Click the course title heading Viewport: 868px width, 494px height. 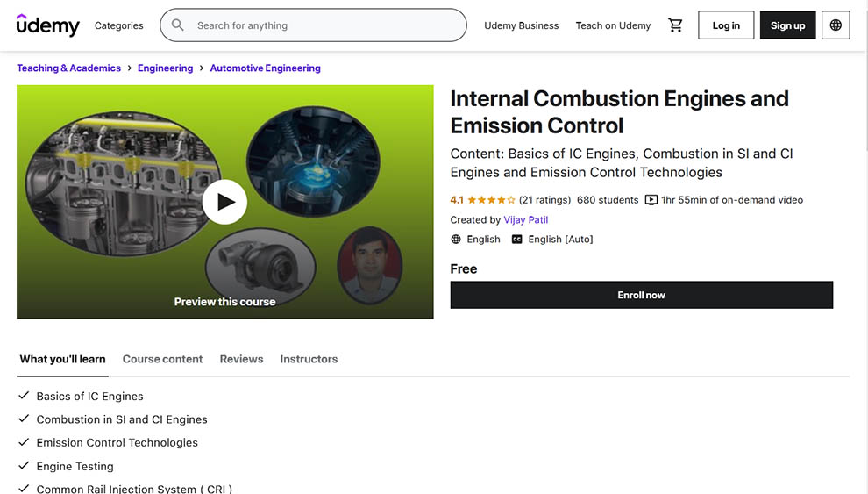(x=619, y=111)
